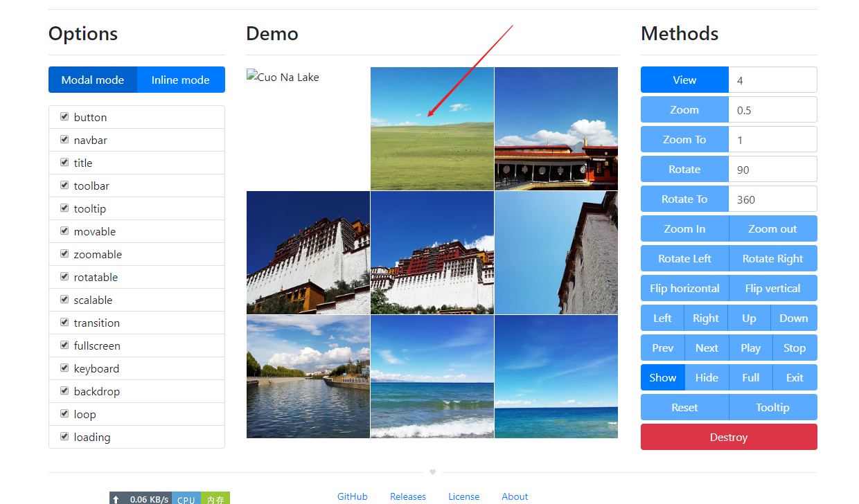Uncheck the zoomable option
The height and width of the screenshot is (504, 859).
pyautogui.click(x=64, y=254)
